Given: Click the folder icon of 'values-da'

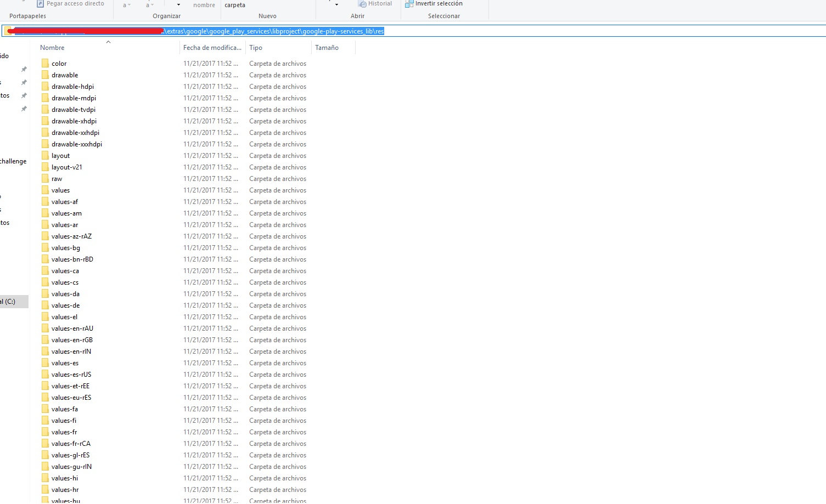Looking at the screenshot, I should (x=46, y=294).
